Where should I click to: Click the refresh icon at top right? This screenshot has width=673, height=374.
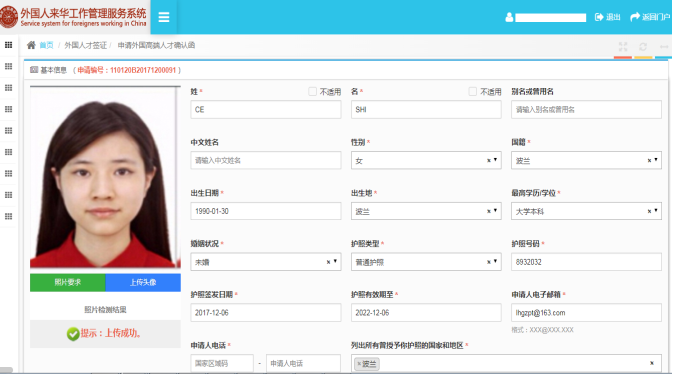point(643,46)
